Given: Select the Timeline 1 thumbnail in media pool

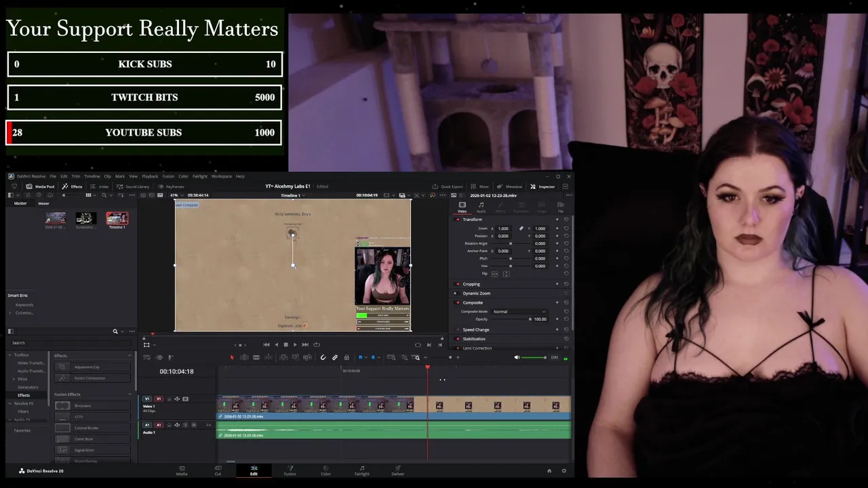Looking at the screenshot, I should tap(117, 218).
